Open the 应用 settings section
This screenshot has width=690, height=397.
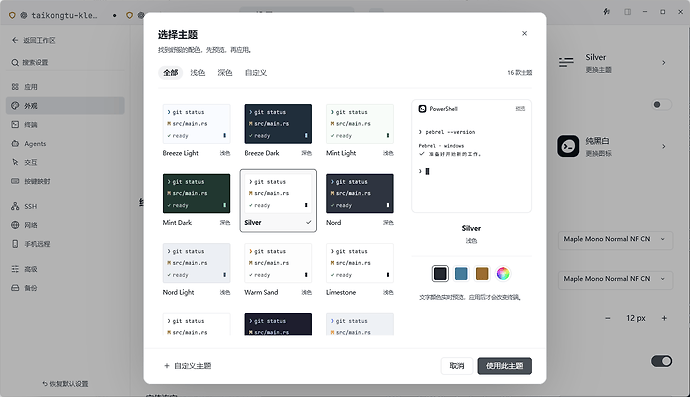[65, 87]
